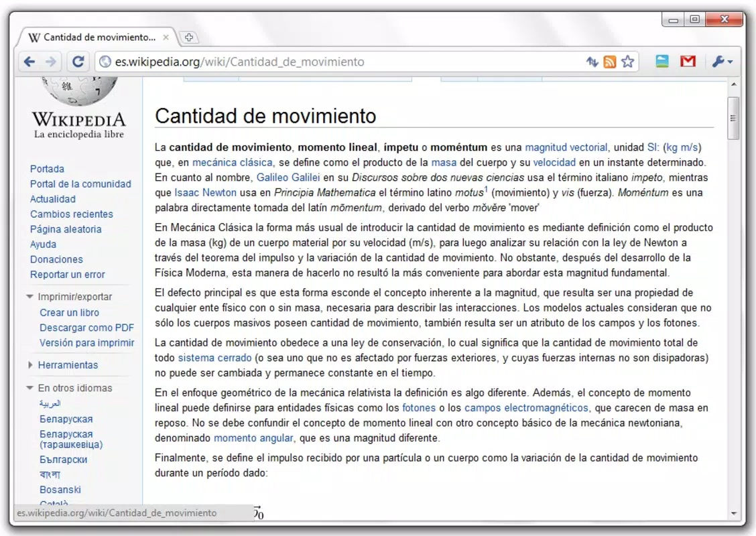The image size is (756, 536).
Task: Select the Cantidad de movimiento browser tab
Action: 98,37
